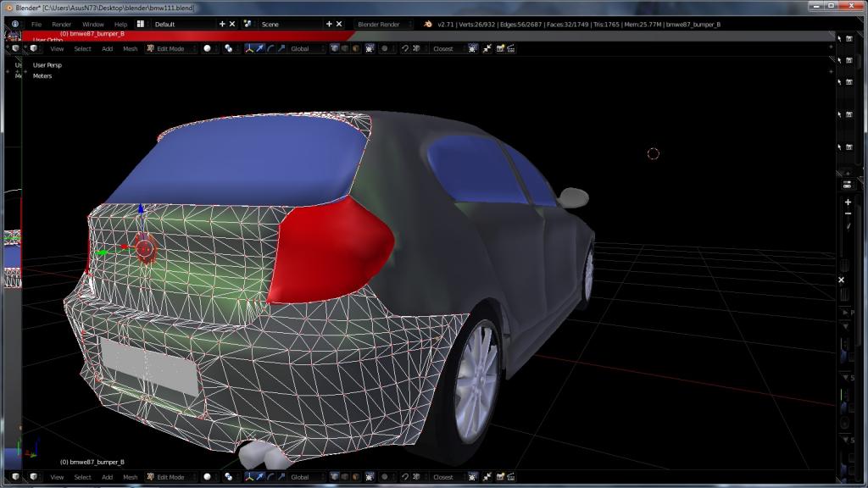
Task: Click viewport shading sphere in upper header
Action: [x=207, y=48]
